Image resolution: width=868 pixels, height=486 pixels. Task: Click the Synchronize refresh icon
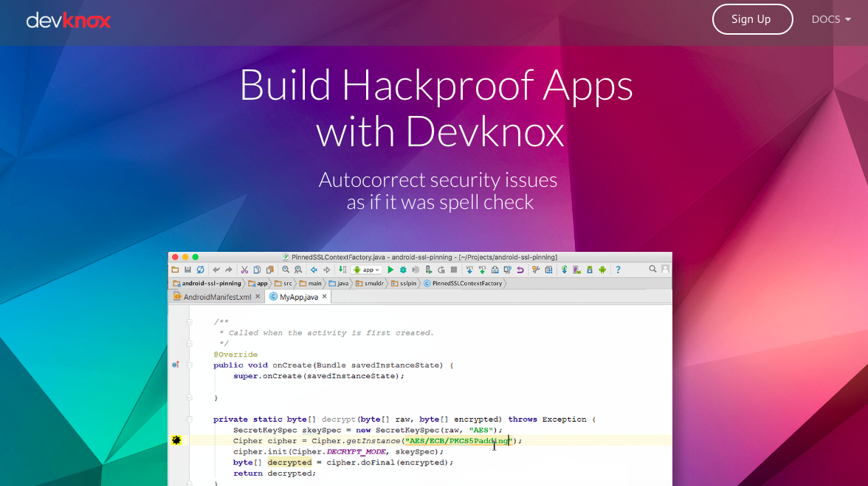[x=201, y=270]
